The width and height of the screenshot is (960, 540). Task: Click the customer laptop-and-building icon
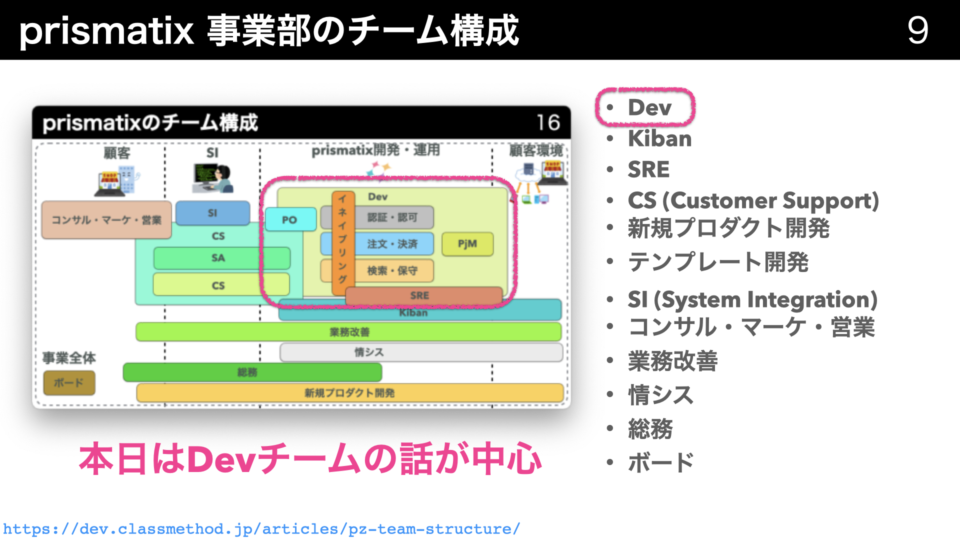point(116,181)
